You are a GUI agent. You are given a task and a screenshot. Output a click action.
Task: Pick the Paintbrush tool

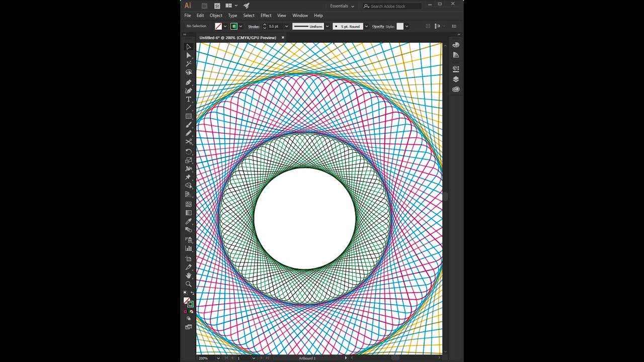[189, 125]
